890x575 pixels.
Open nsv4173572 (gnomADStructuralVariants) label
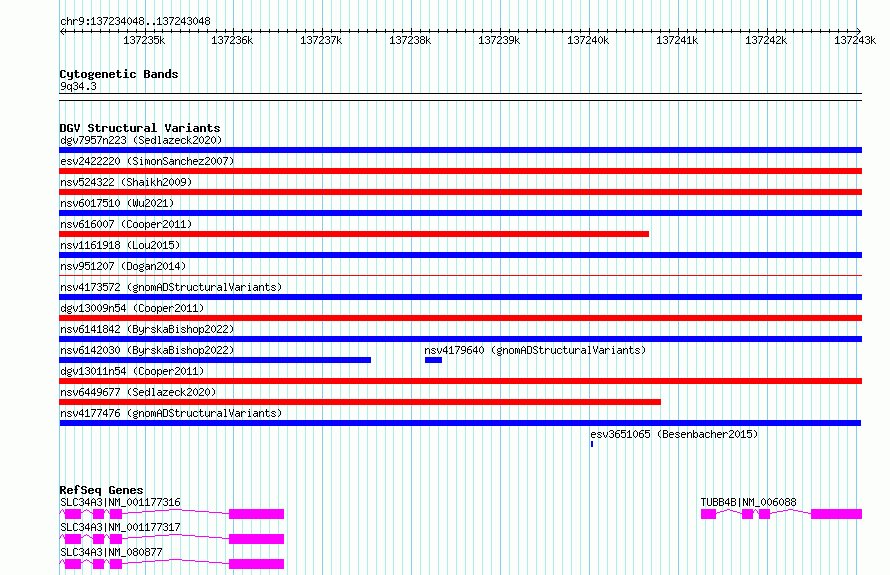[171, 287]
